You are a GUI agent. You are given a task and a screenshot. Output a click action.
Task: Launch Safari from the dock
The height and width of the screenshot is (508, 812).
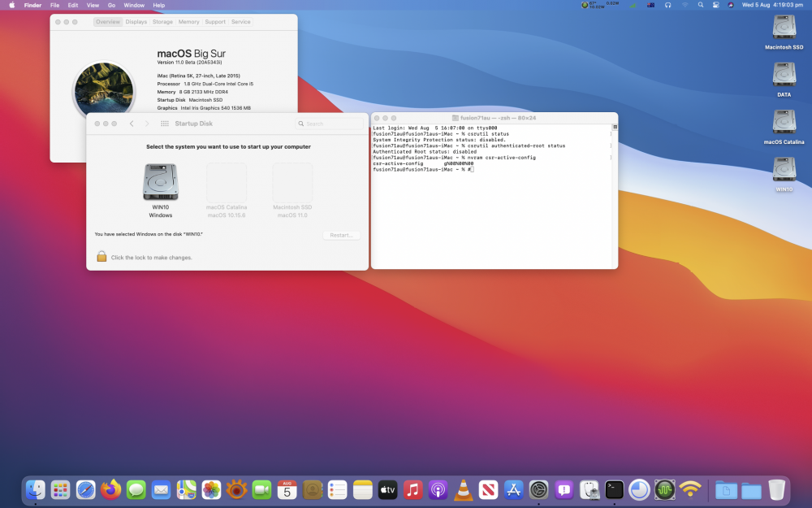(86, 489)
